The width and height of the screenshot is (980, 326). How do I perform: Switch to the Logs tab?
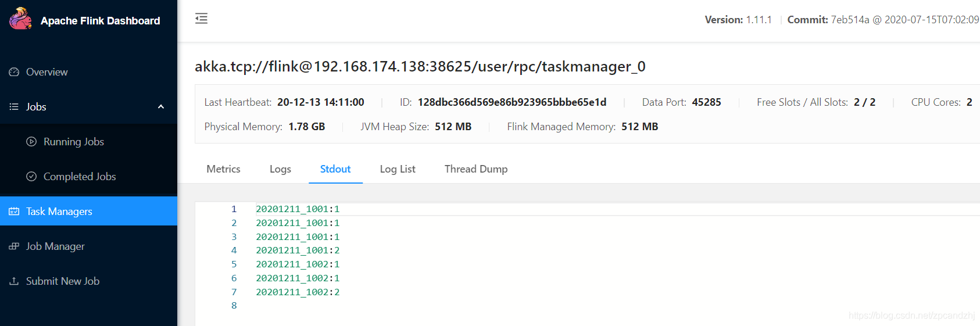click(280, 169)
